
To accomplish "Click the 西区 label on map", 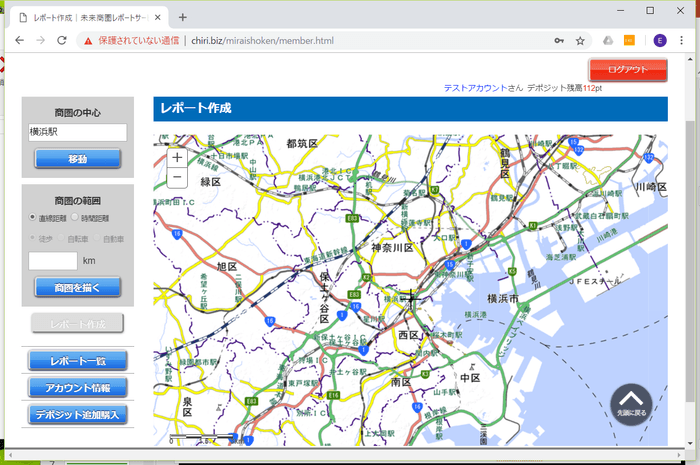I will click(408, 335).
